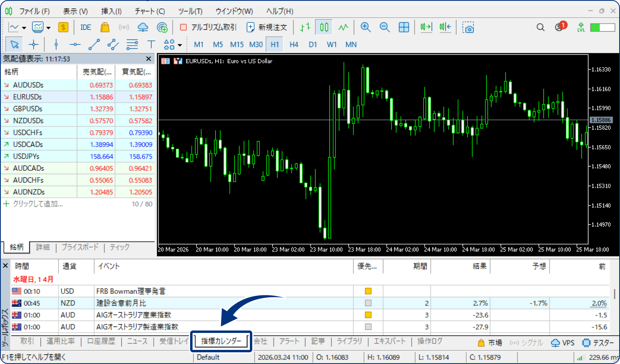Click the chart screenshot camera icon
The image size is (620, 364).
coord(468,27)
